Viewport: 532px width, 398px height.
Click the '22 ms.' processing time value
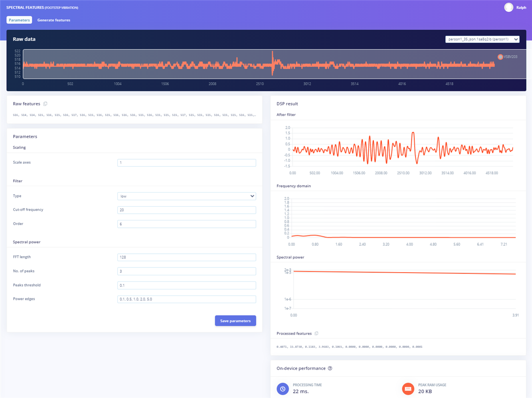(301, 391)
